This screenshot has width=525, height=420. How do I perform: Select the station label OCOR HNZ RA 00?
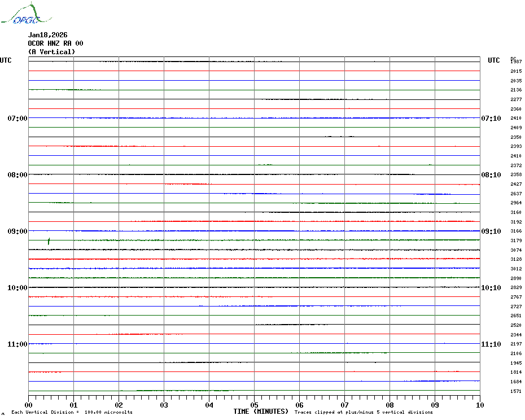[x=55, y=43]
